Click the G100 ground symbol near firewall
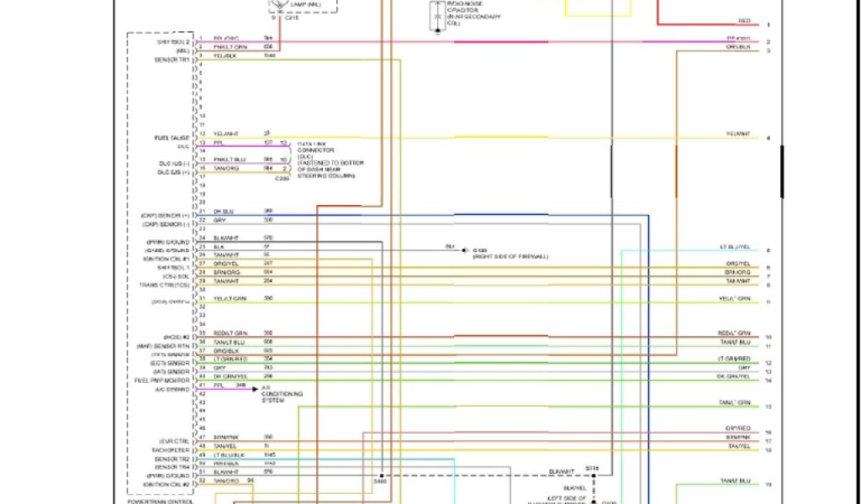Screen dimensions: 861x504 (x=462, y=249)
